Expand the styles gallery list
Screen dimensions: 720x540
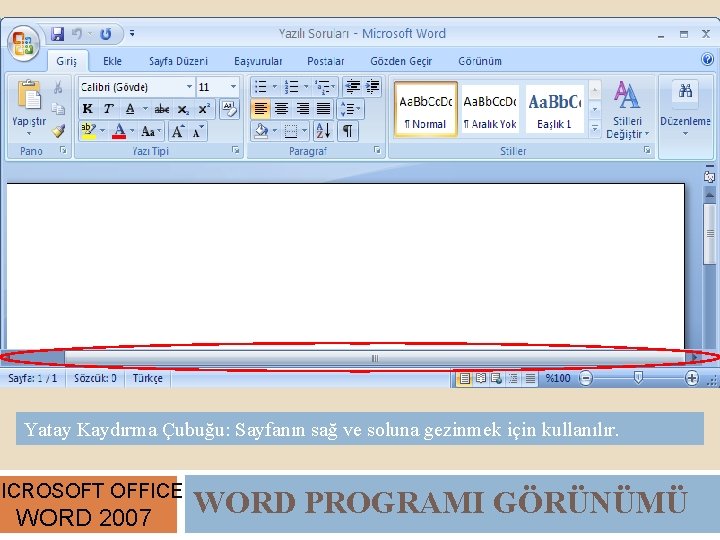tap(595, 128)
